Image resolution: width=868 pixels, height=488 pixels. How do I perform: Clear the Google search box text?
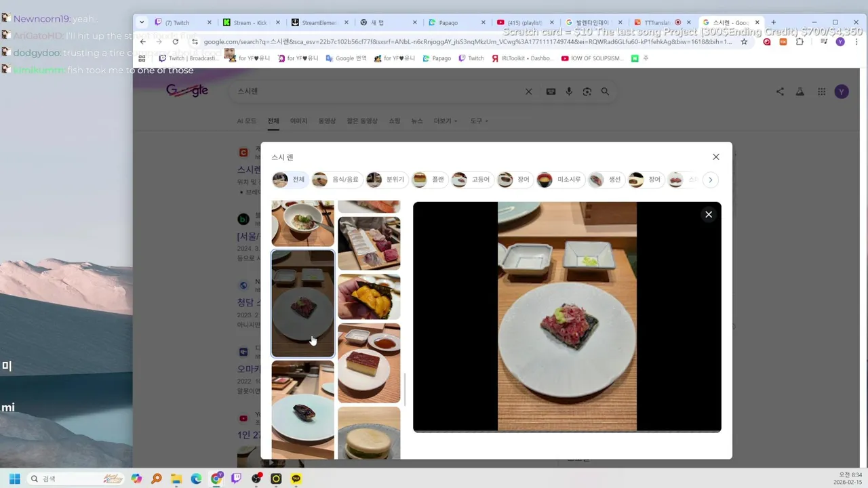click(x=529, y=91)
